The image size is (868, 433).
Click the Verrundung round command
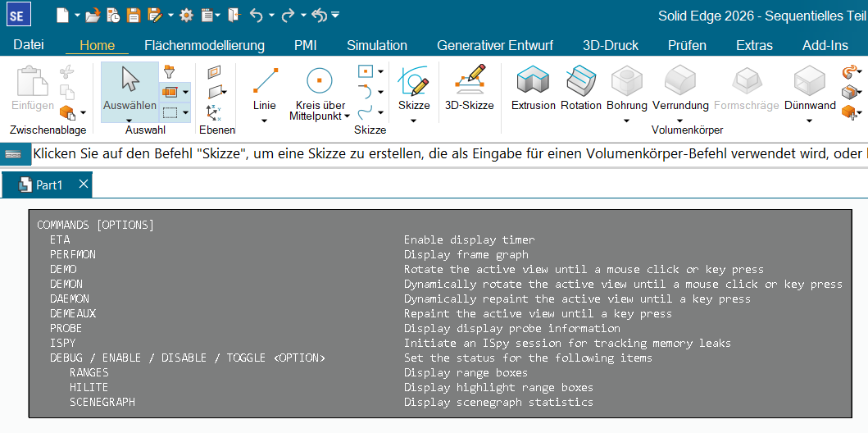point(680,89)
